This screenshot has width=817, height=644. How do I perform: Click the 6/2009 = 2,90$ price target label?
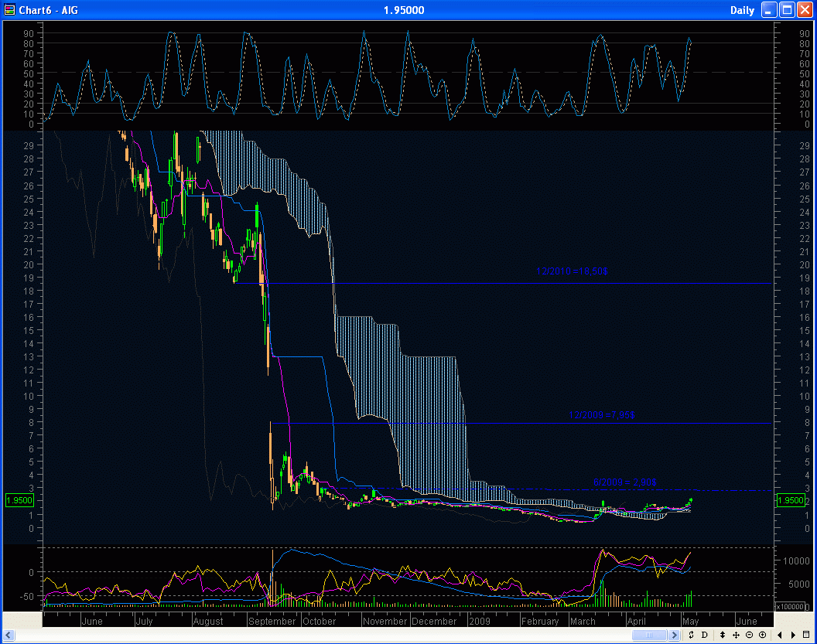624,482
